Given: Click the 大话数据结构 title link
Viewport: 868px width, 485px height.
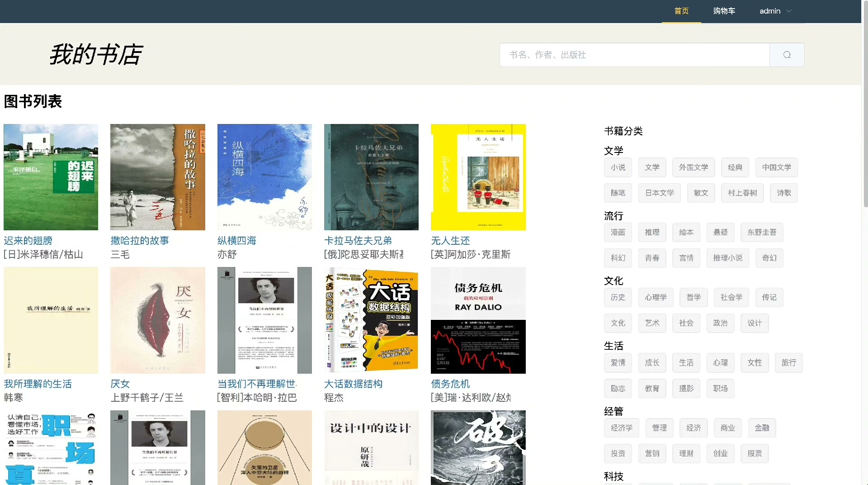Looking at the screenshot, I should click(x=353, y=384).
